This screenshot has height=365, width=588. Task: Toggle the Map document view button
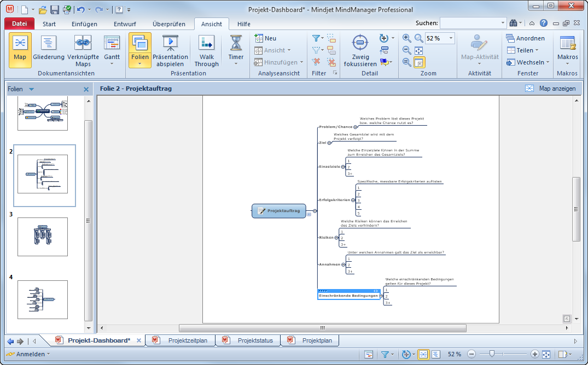click(x=20, y=50)
